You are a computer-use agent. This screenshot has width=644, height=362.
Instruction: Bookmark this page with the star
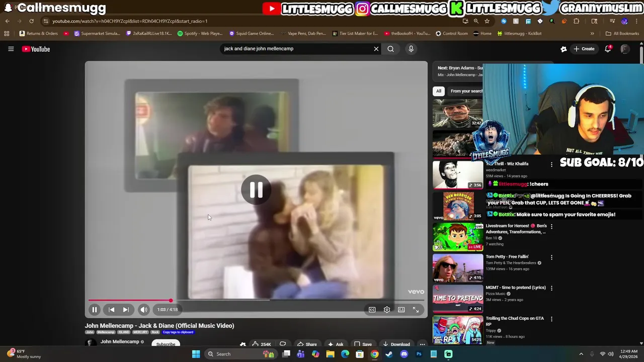click(x=487, y=21)
